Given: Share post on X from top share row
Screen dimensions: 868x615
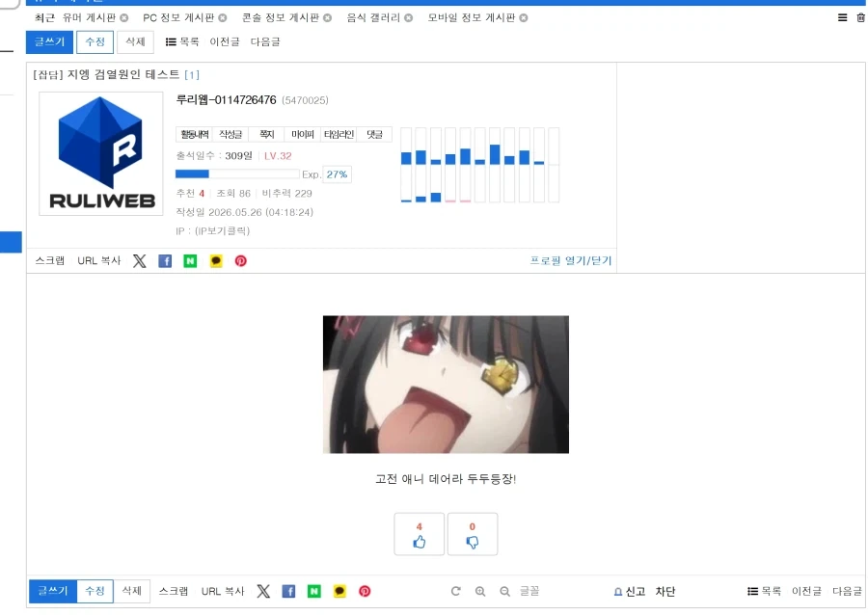Looking at the screenshot, I should (140, 261).
